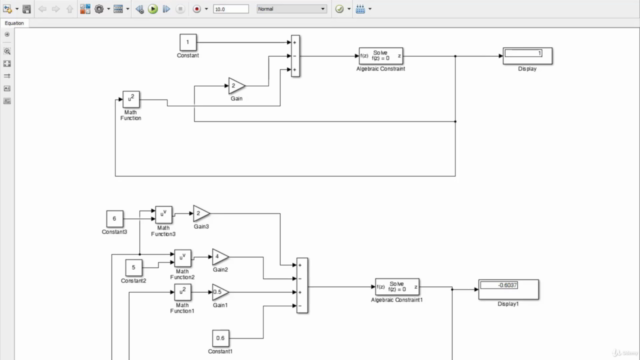The height and width of the screenshot is (360, 640).
Task: Expand the Record button dropdown arrow
Action: [x=206, y=9]
